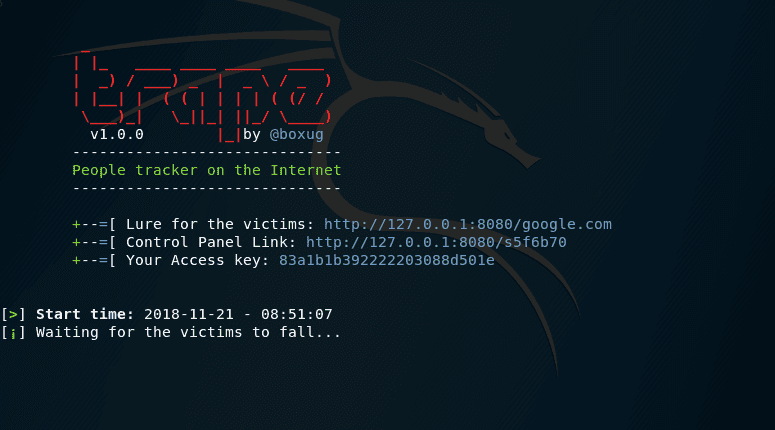Click the access key hash string

point(387,260)
